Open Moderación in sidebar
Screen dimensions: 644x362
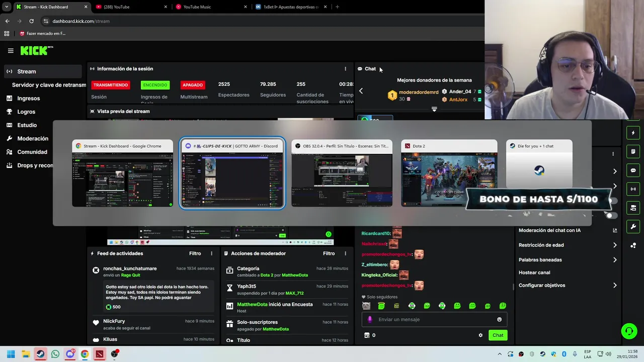pos(33,138)
